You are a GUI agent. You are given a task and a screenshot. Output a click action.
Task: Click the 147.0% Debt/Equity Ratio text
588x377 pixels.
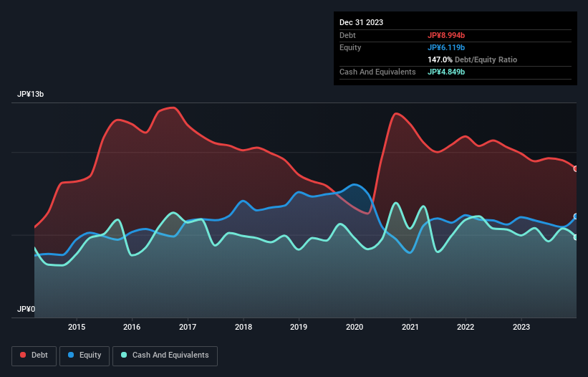[472, 59]
